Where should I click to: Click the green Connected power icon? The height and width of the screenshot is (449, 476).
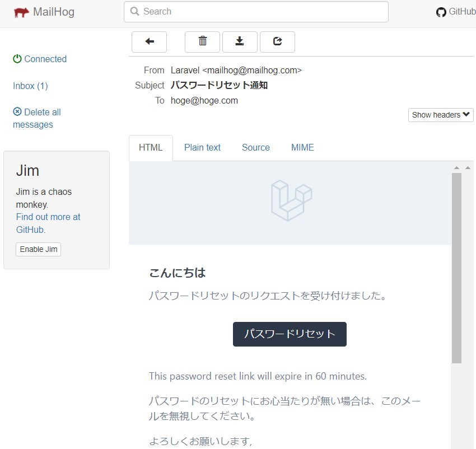click(17, 59)
